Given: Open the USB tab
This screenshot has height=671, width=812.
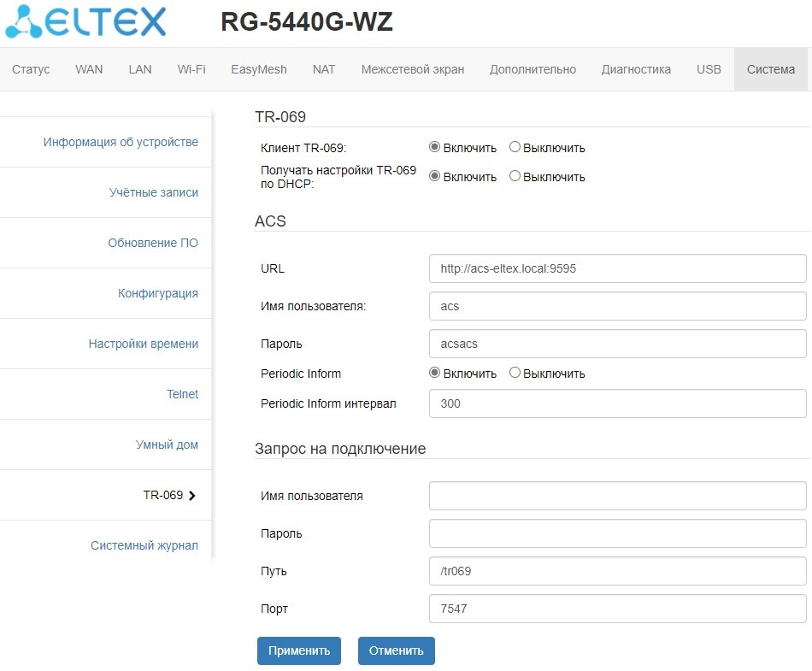Looking at the screenshot, I should 709,69.
